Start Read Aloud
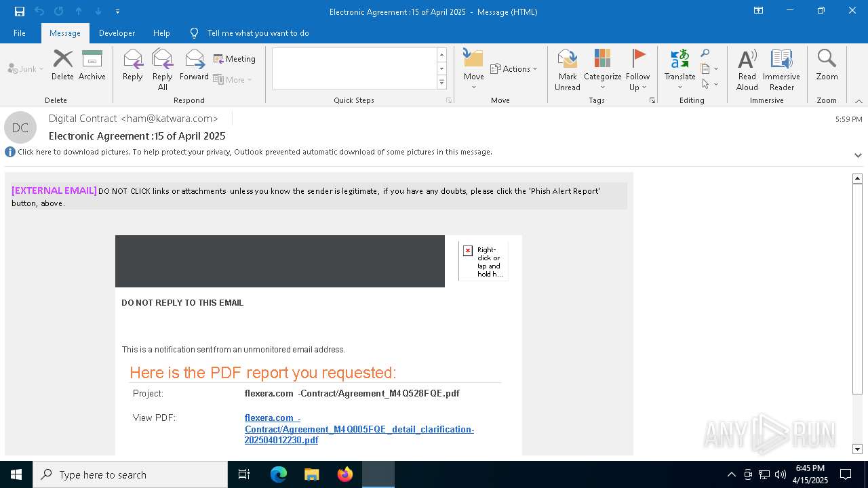The image size is (868, 488). pos(747,69)
